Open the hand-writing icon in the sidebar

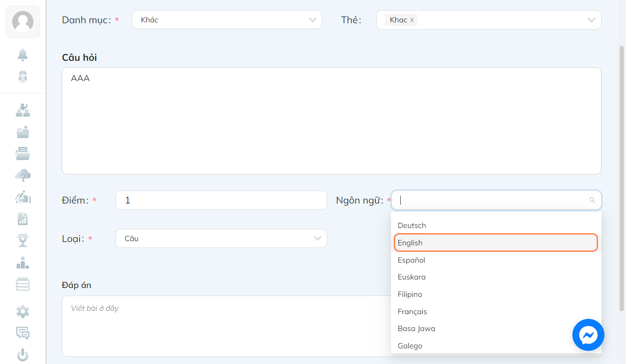pos(23,197)
